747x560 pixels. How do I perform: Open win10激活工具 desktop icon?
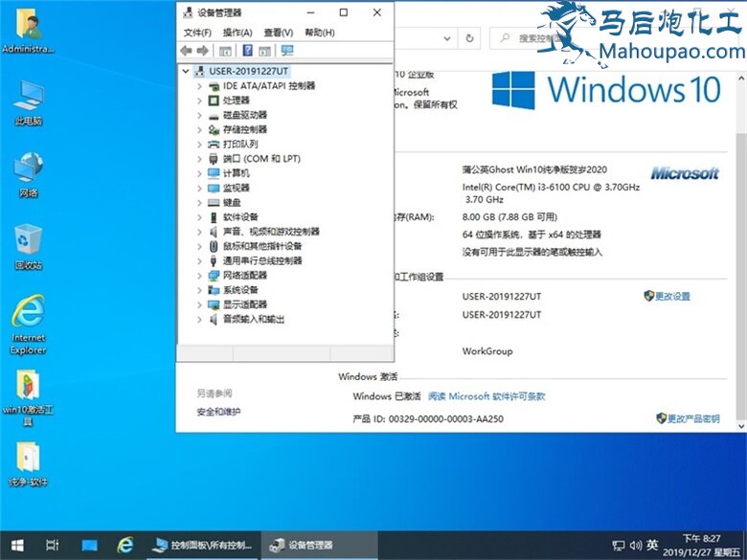tap(28, 388)
